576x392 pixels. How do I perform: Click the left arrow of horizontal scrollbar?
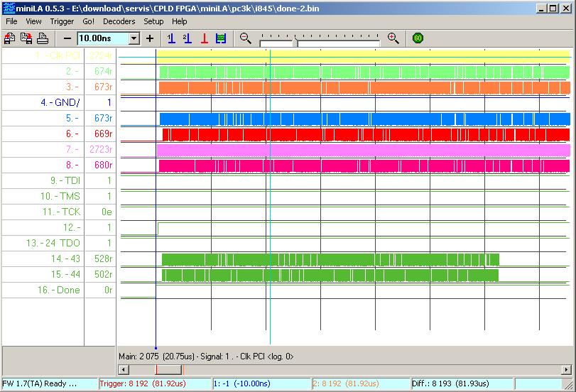tap(122, 369)
